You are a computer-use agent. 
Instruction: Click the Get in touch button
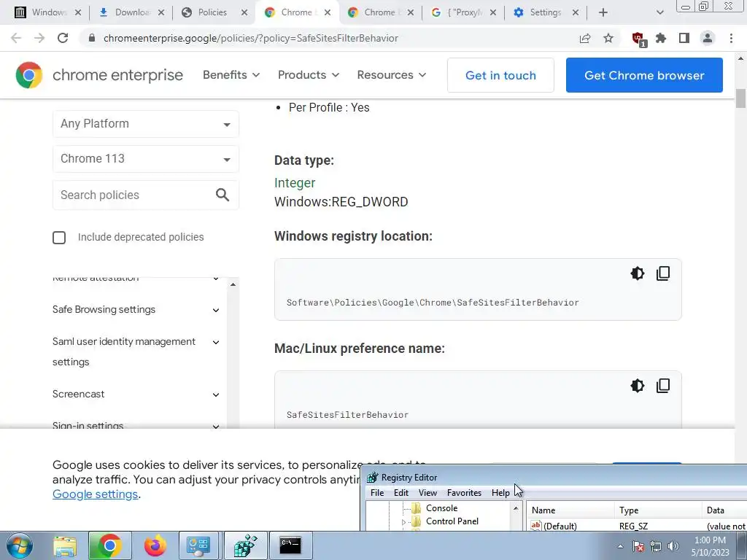point(500,75)
